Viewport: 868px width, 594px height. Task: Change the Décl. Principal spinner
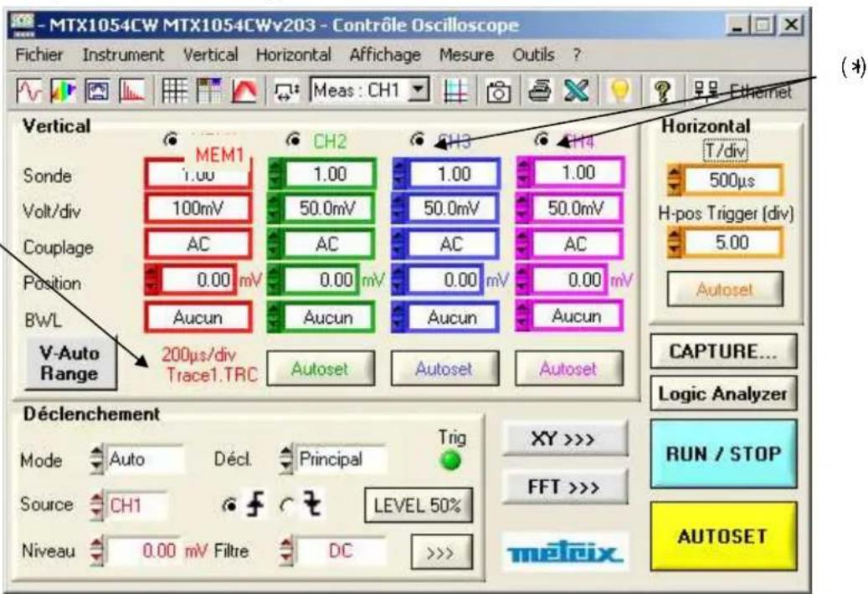(x=286, y=459)
